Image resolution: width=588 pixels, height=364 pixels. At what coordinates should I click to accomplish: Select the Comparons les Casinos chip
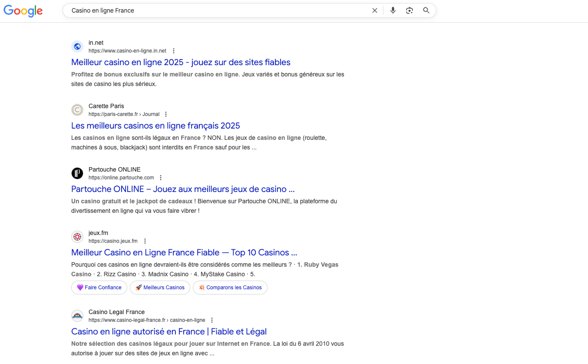(230, 288)
